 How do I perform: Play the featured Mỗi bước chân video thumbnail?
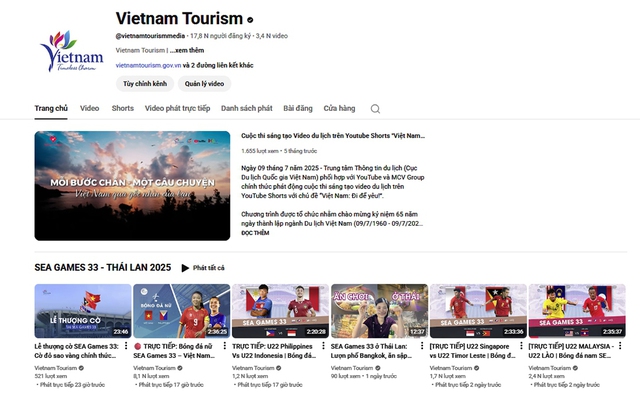(132, 186)
